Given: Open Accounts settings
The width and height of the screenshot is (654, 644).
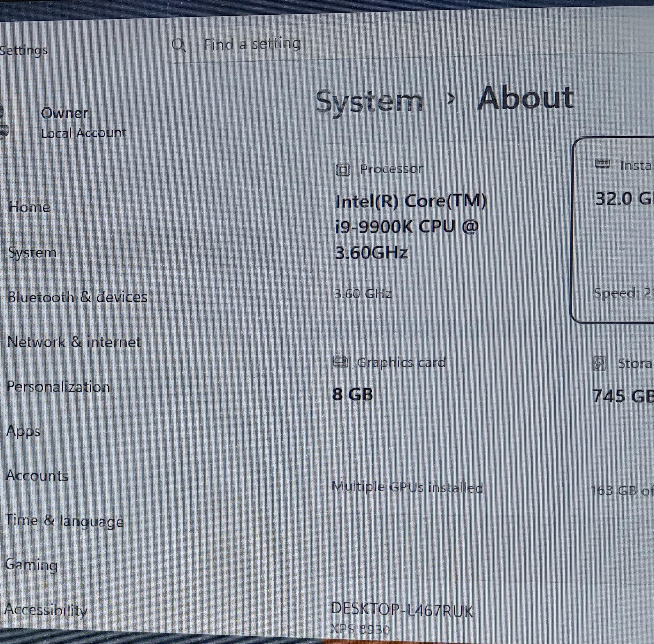Looking at the screenshot, I should pyautogui.click(x=37, y=476).
